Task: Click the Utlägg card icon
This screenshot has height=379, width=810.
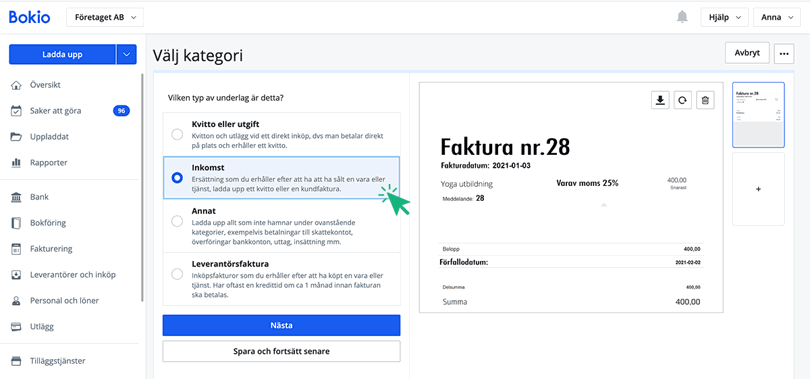Action: [16, 326]
